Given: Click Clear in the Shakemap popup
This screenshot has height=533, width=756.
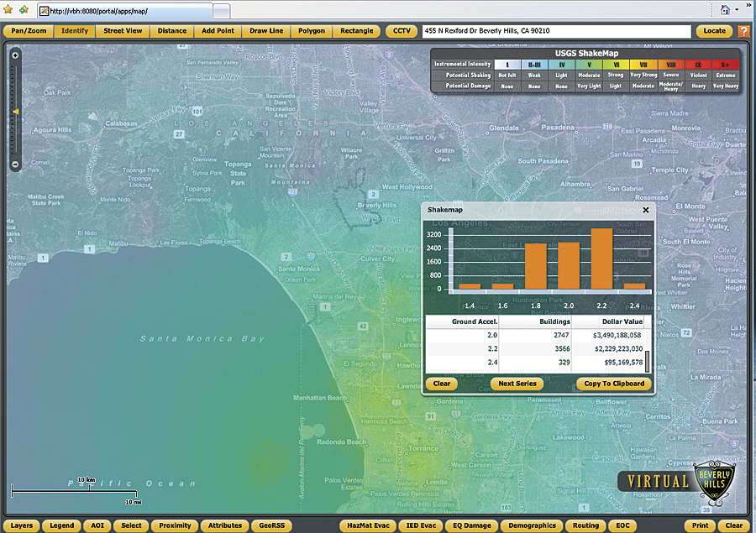Looking at the screenshot, I should pyautogui.click(x=442, y=384).
